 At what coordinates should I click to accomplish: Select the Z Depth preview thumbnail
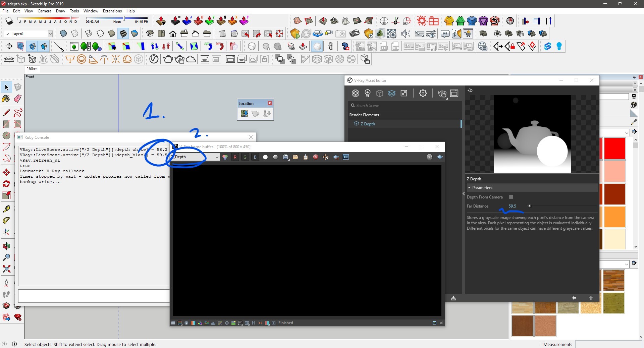[x=532, y=134]
